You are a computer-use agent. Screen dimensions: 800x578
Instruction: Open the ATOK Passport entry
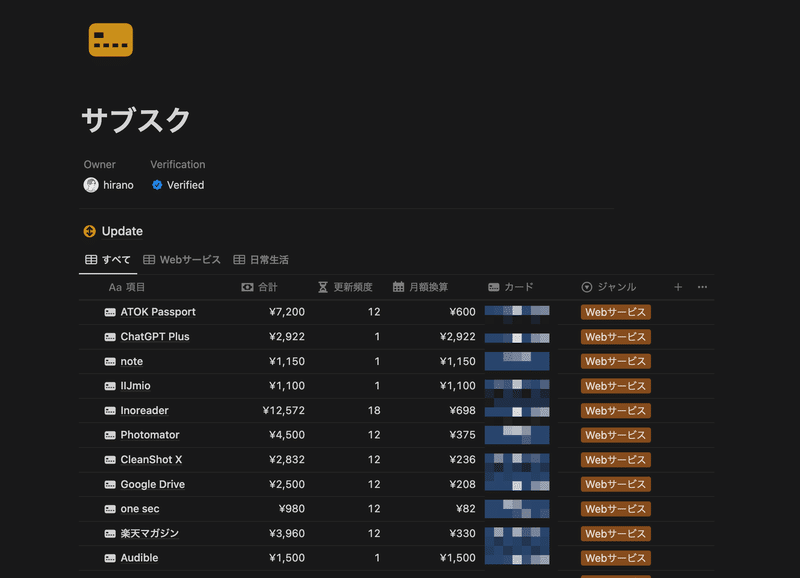tap(158, 312)
